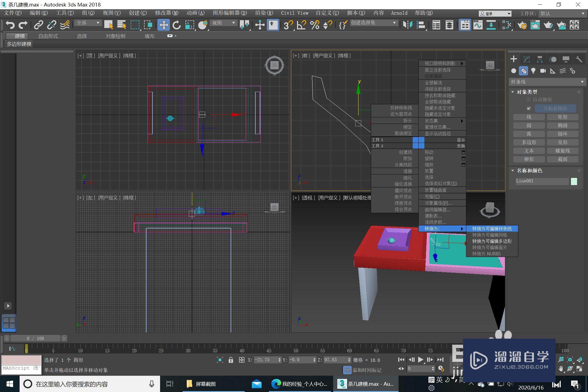The height and width of the screenshot is (392, 588).
Task: Click Go to End playback button
Action: pos(440,360)
